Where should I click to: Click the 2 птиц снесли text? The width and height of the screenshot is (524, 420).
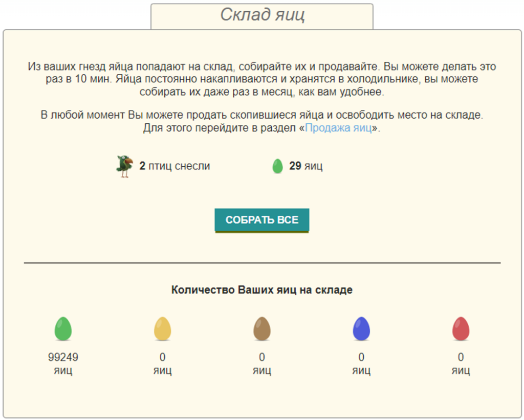pyautogui.click(x=174, y=166)
